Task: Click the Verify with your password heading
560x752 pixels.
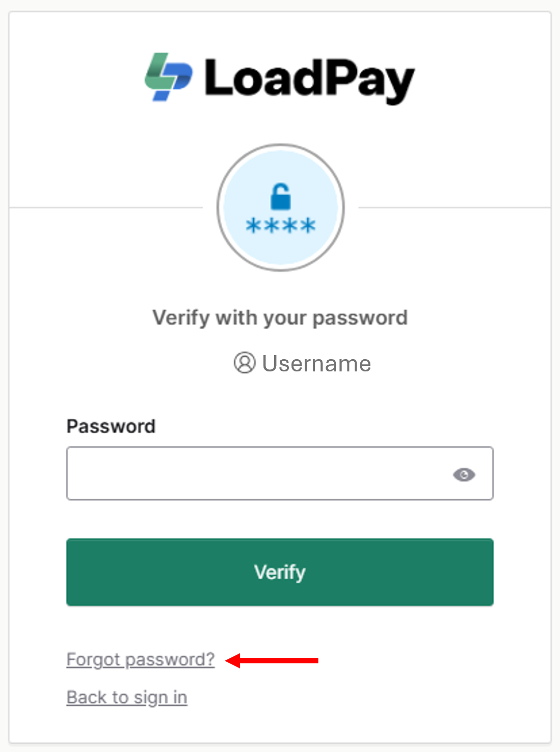Action: [x=280, y=318]
